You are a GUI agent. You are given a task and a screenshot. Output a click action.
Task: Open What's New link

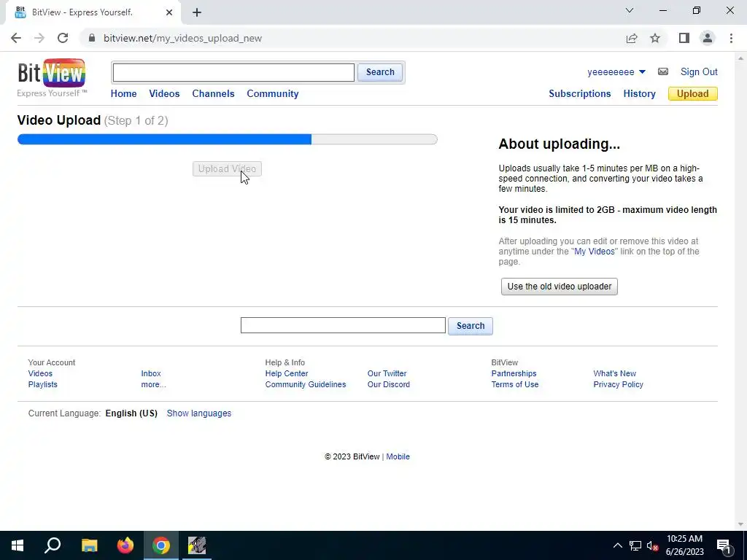614,373
